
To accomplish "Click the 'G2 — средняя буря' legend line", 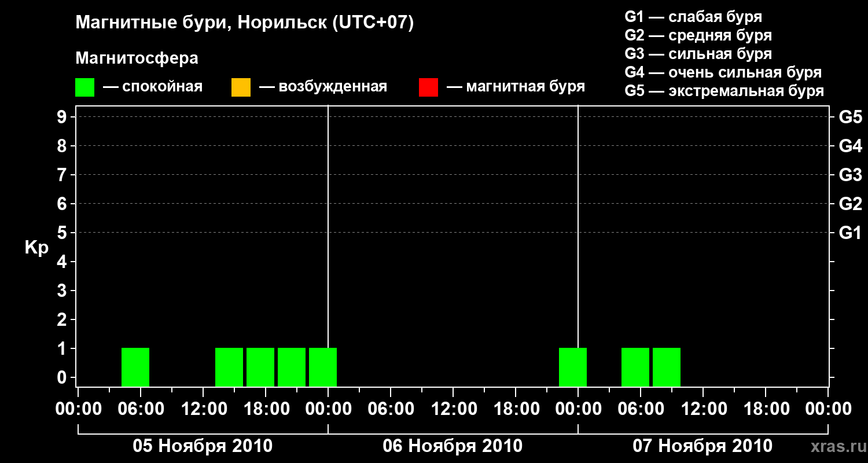I will (698, 35).
